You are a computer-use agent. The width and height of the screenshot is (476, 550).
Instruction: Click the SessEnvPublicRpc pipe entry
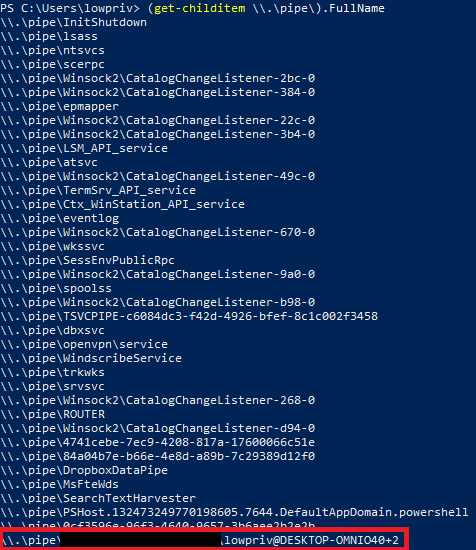tap(87, 260)
